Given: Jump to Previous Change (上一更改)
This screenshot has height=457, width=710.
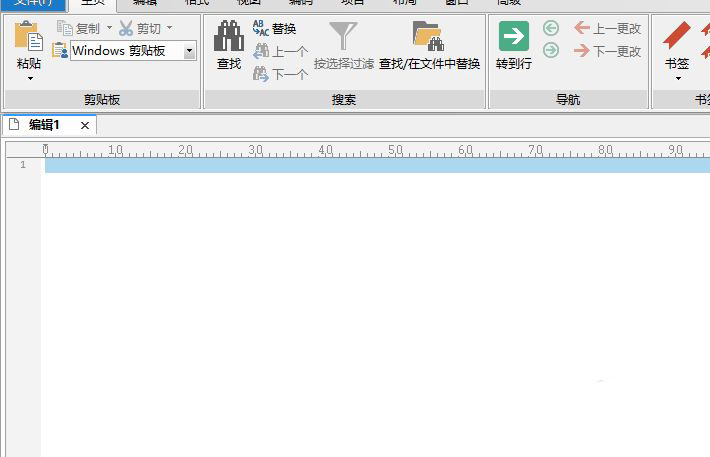Looking at the screenshot, I should point(608,28).
